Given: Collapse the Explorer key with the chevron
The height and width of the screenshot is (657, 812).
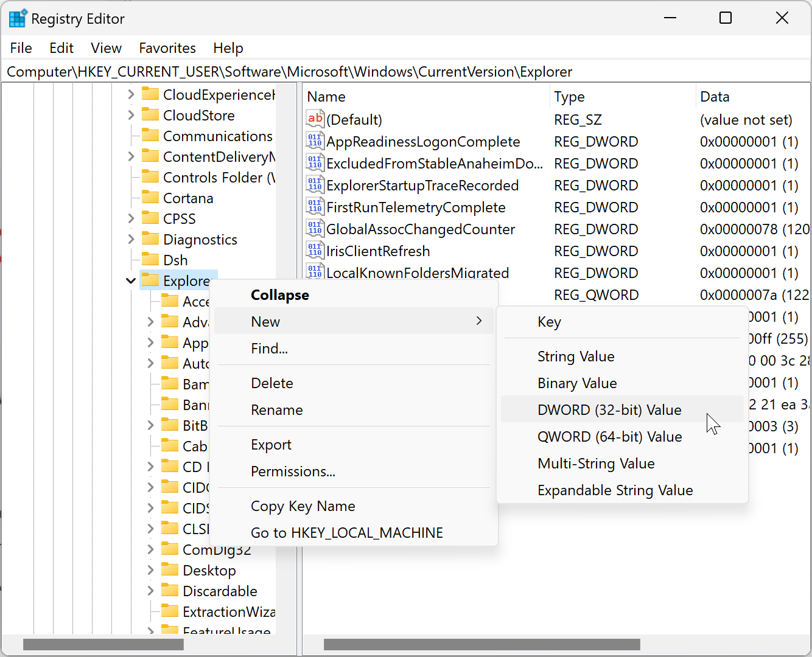Looking at the screenshot, I should point(131,280).
